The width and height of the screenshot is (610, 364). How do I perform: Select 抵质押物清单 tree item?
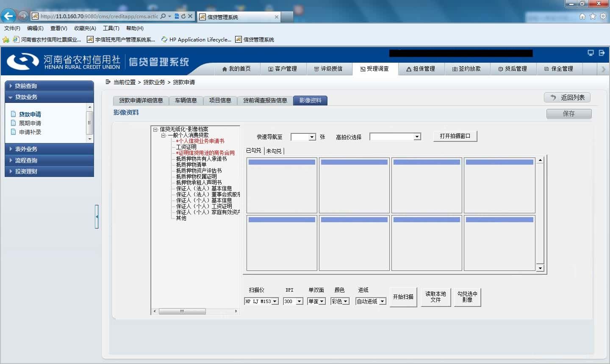[x=191, y=165]
